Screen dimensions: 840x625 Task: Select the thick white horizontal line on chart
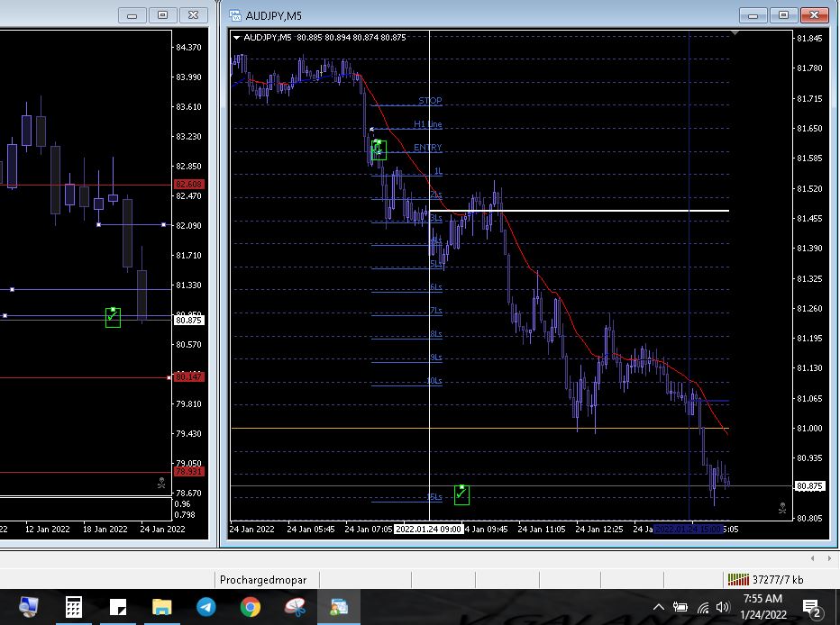[580, 211]
